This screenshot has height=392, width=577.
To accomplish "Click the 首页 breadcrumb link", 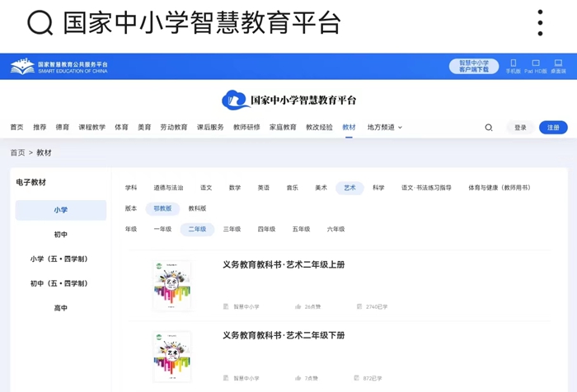I will pyautogui.click(x=17, y=153).
